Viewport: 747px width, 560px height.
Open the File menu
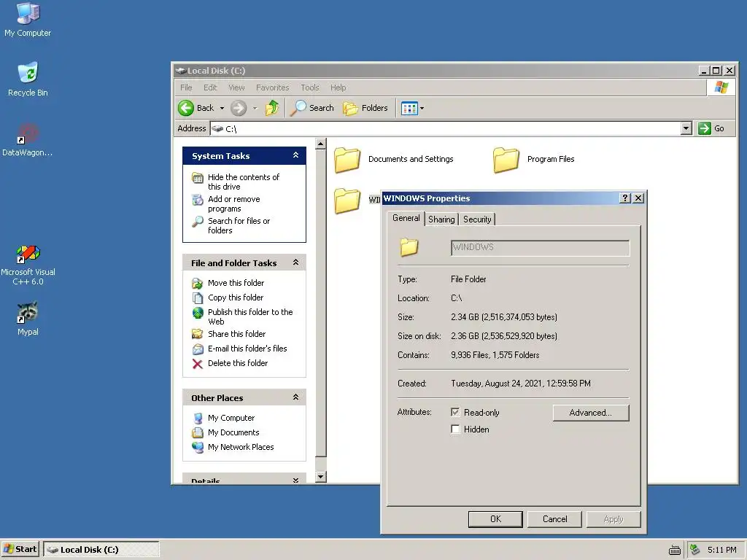[x=186, y=87]
